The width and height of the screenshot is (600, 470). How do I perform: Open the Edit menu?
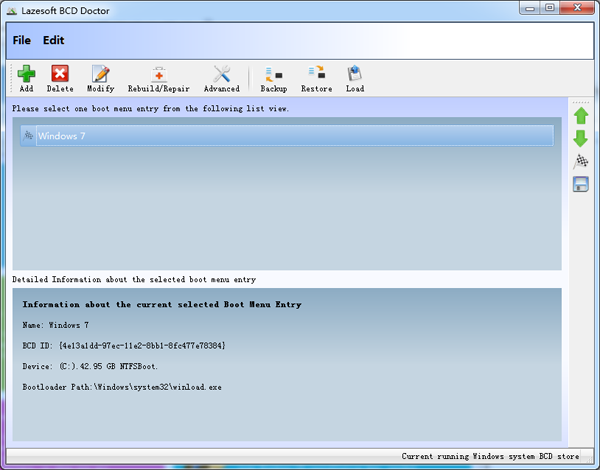pyautogui.click(x=53, y=40)
